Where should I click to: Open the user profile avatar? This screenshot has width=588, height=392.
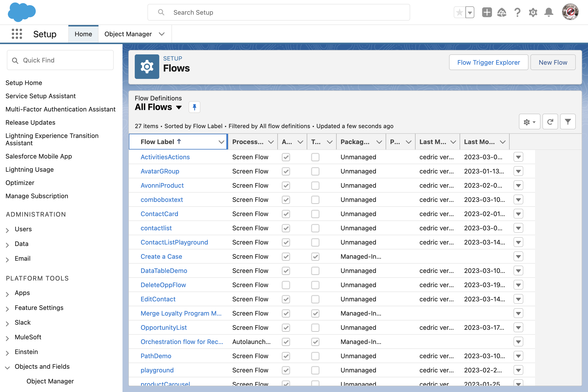click(x=570, y=12)
